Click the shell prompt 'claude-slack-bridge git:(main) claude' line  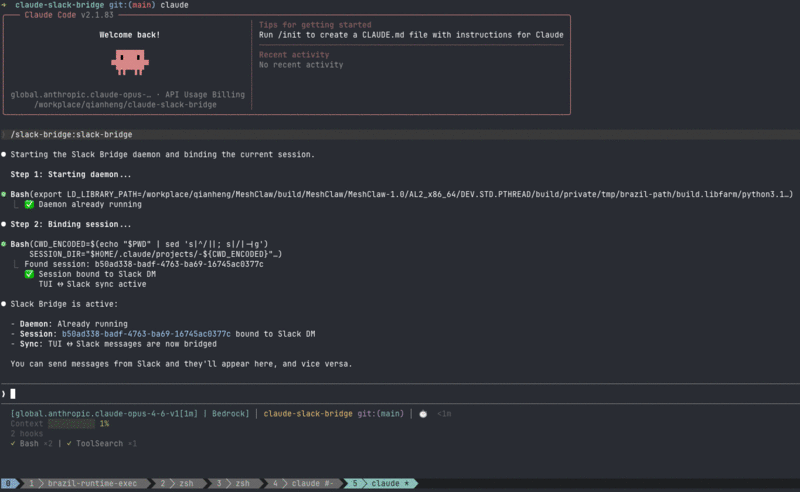click(102, 5)
